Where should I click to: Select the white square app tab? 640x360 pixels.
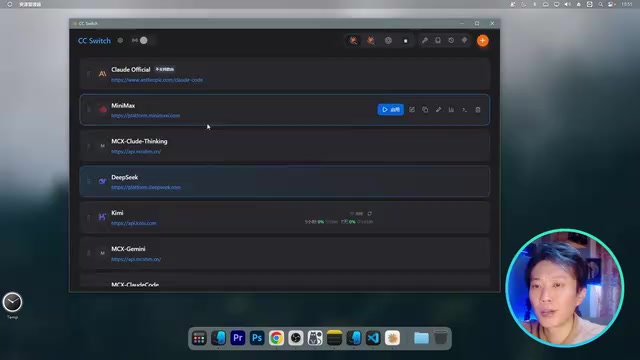(405, 40)
